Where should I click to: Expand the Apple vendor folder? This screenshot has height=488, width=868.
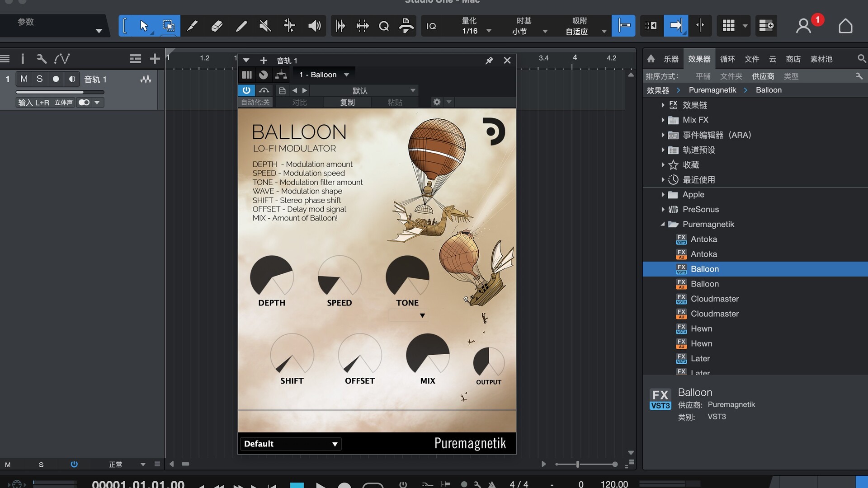point(663,195)
